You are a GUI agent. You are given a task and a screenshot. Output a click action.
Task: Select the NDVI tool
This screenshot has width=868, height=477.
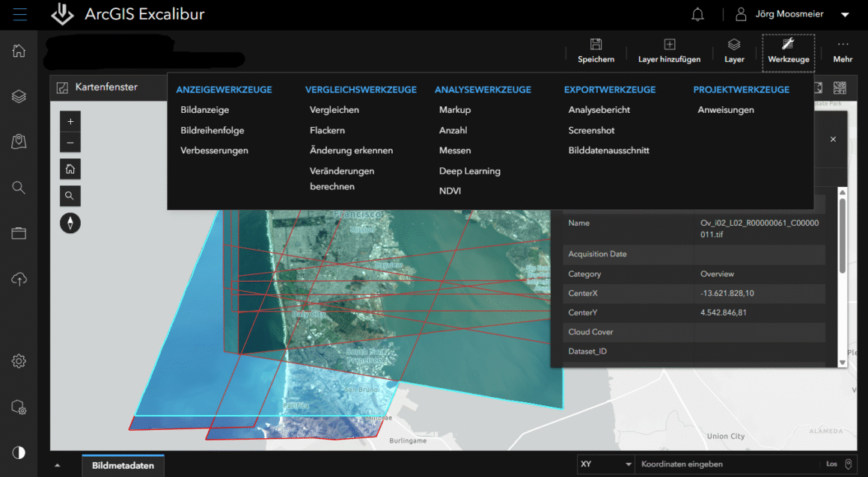pyautogui.click(x=450, y=191)
